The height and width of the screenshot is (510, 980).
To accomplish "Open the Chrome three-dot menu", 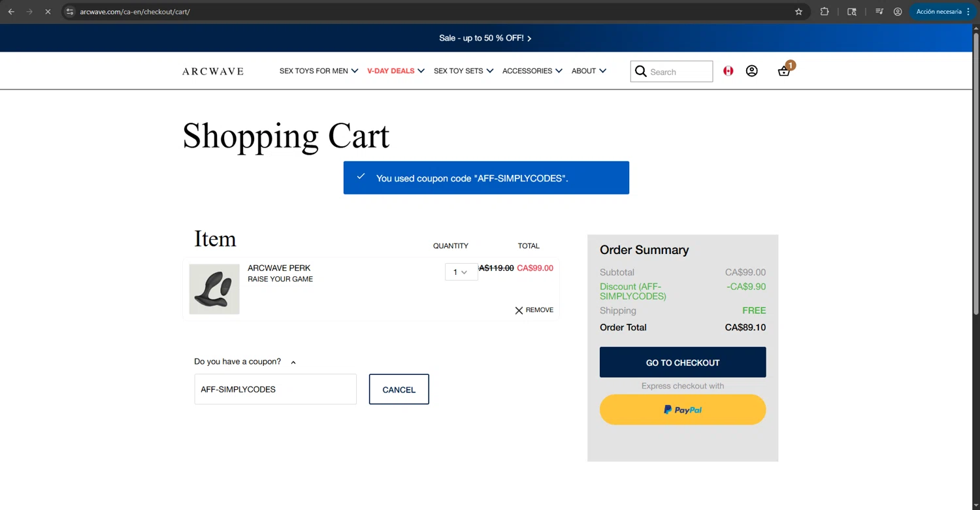I will point(968,12).
